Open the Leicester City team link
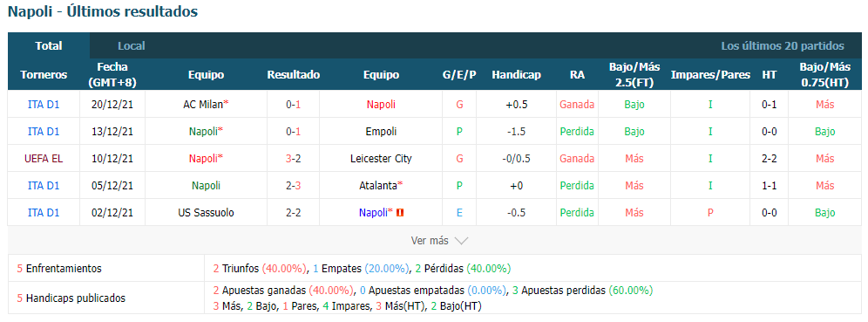The width and height of the screenshot is (868, 322). pyautogui.click(x=381, y=159)
